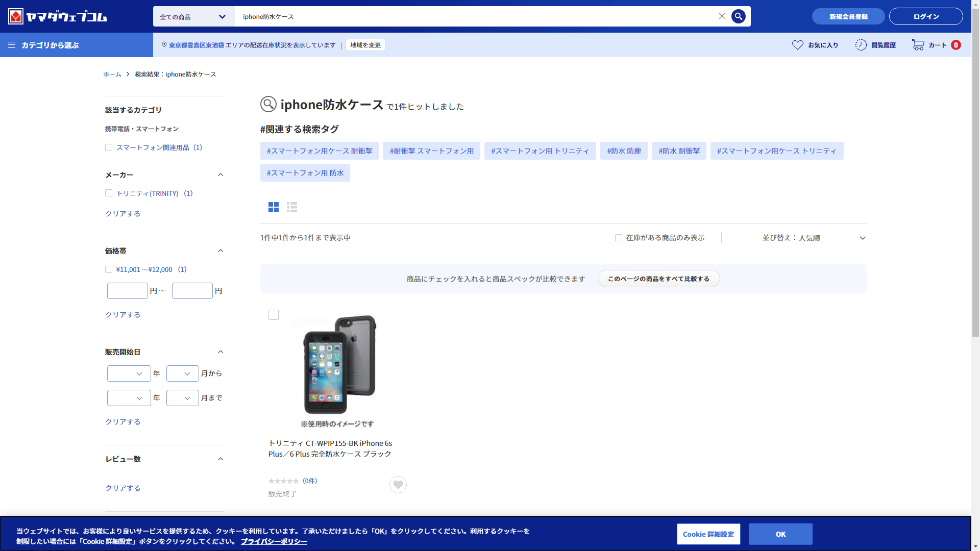Screen dimensions: 980x551
Task: Check the トリニティ(TRINITY) maker filter
Action: click(109, 193)
